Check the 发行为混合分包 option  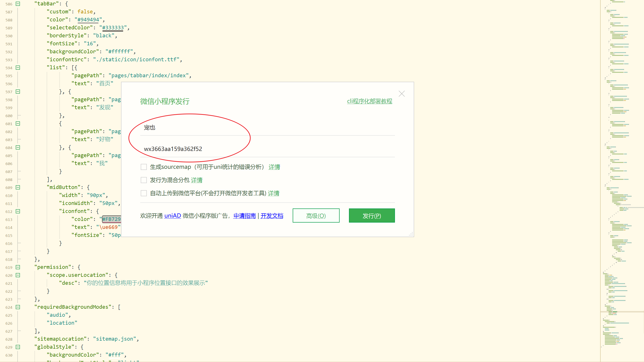[144, 180]
